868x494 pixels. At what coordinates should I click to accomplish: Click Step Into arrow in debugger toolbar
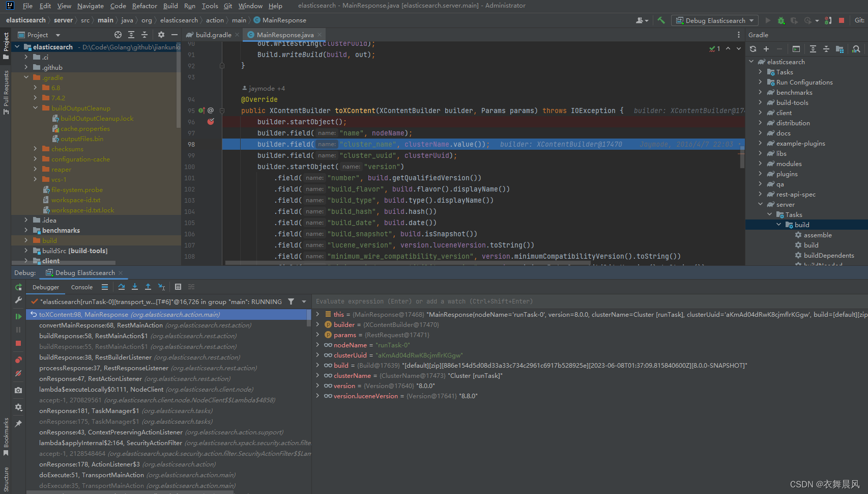coord(135,287)
